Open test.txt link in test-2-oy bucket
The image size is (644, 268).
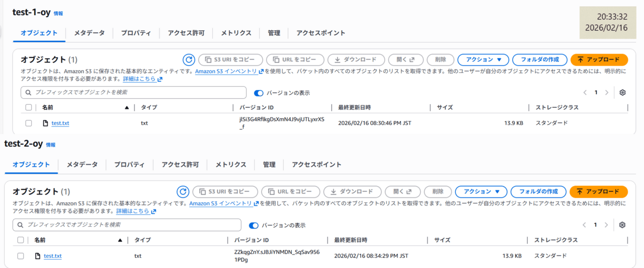[x=53, y=256]
